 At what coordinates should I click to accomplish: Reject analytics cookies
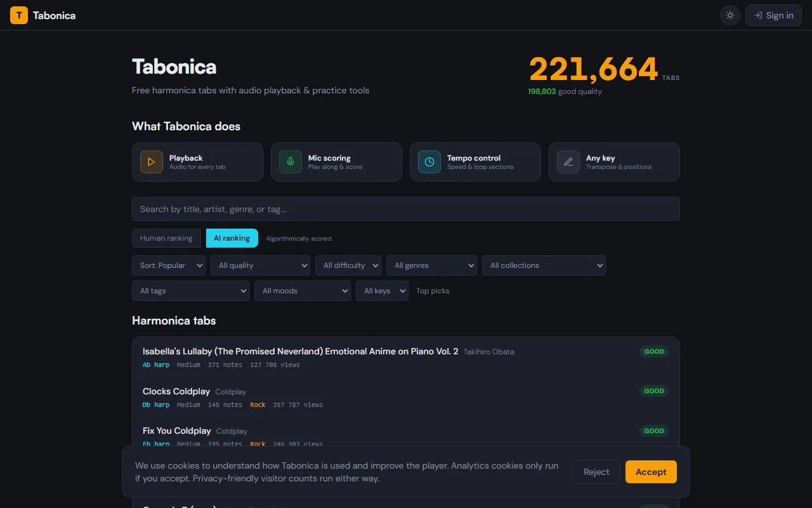[596, 472]
